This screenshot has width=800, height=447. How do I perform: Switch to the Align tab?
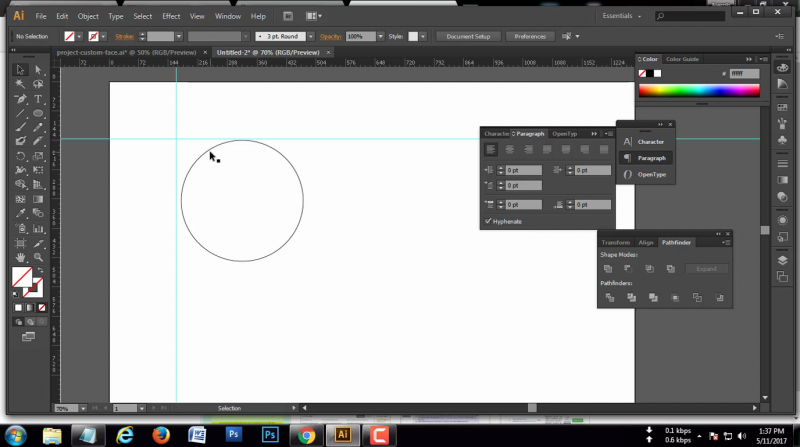pos(646,242)
